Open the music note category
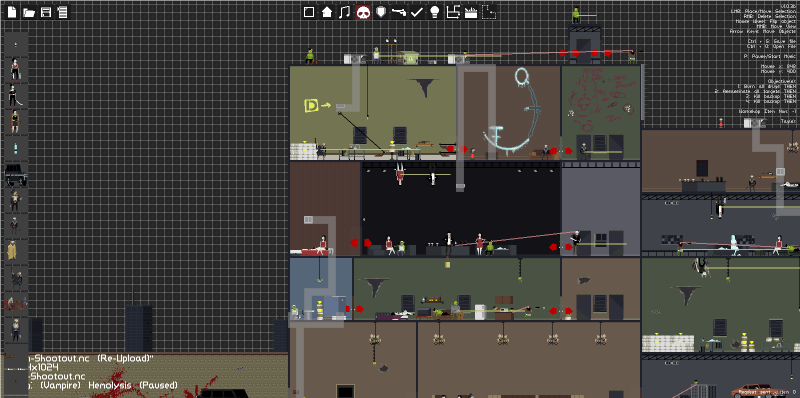The height and width of the screenshot is (398, 800). click(x=345, y=12)
